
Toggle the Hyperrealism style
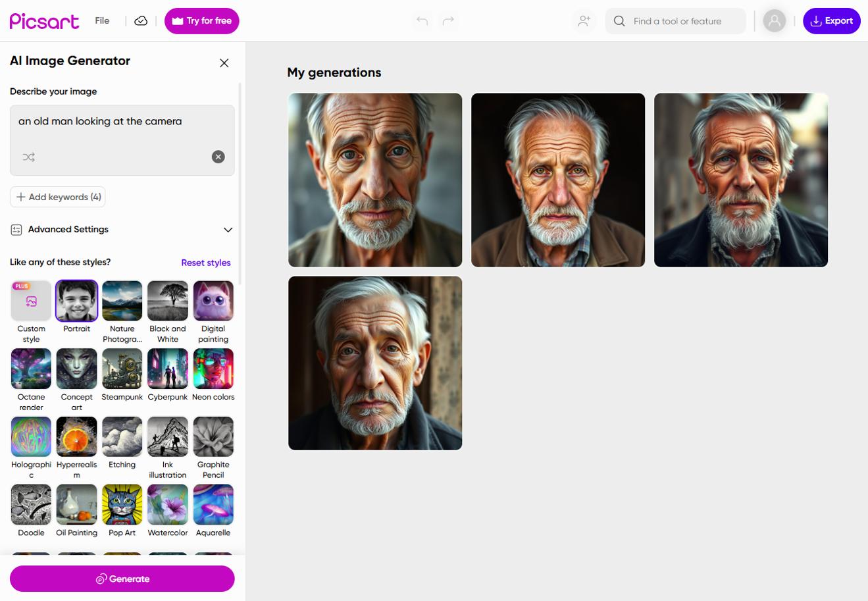point(76,436)
